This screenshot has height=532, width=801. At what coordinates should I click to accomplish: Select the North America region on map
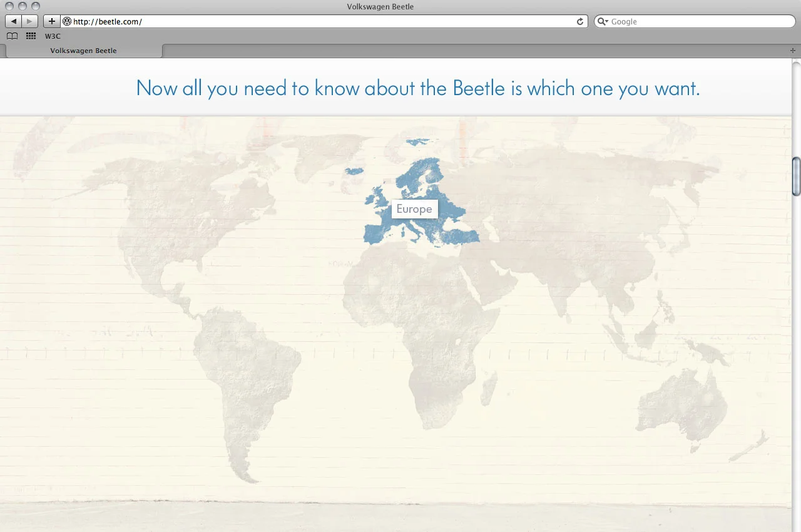click(181, 219)
